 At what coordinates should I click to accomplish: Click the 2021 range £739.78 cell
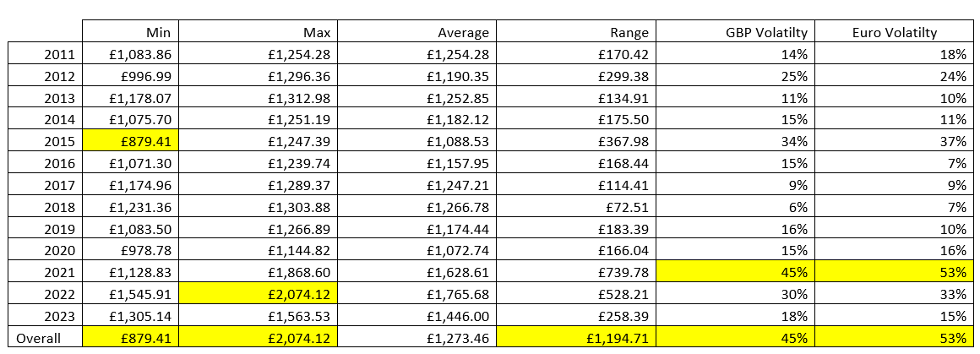[x=575, y=272]
